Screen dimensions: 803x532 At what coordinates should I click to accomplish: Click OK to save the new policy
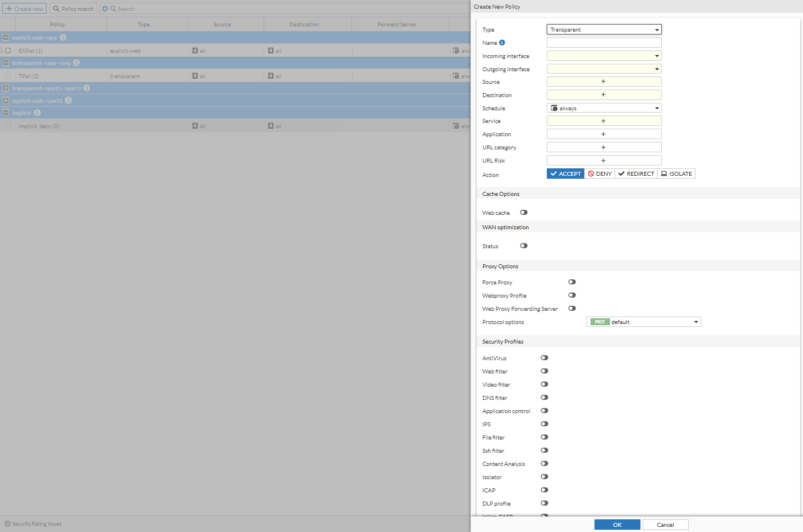[617, 525]
